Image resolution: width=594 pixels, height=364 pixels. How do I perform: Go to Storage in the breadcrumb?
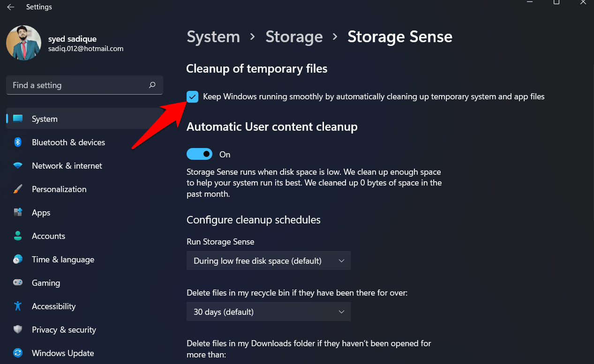(x=294, y=37)
